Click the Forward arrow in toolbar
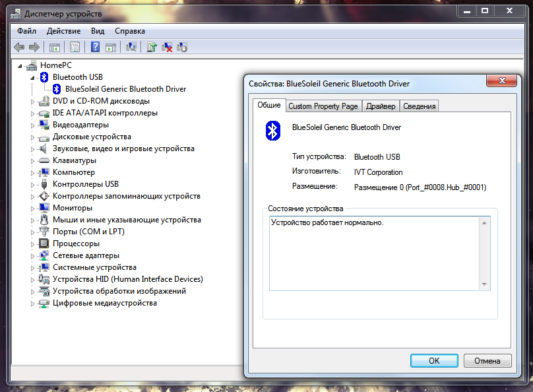 (x=34, y=47)
